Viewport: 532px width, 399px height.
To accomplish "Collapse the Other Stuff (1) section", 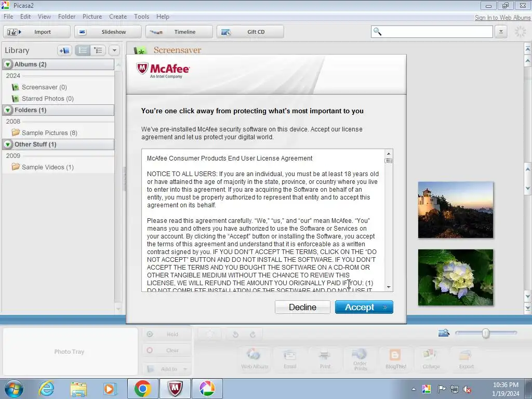I will (8, 144).
